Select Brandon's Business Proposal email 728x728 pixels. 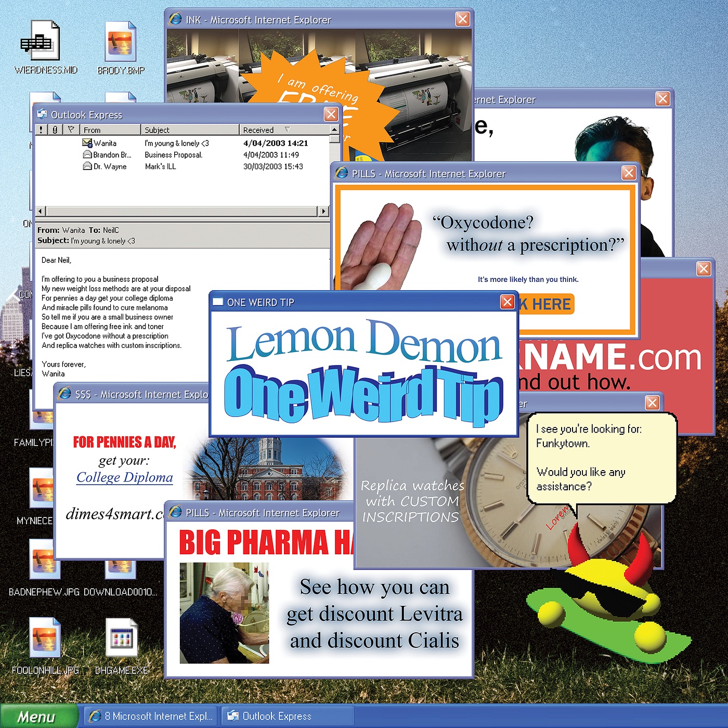pyautogui.click(x=173, y=155)
